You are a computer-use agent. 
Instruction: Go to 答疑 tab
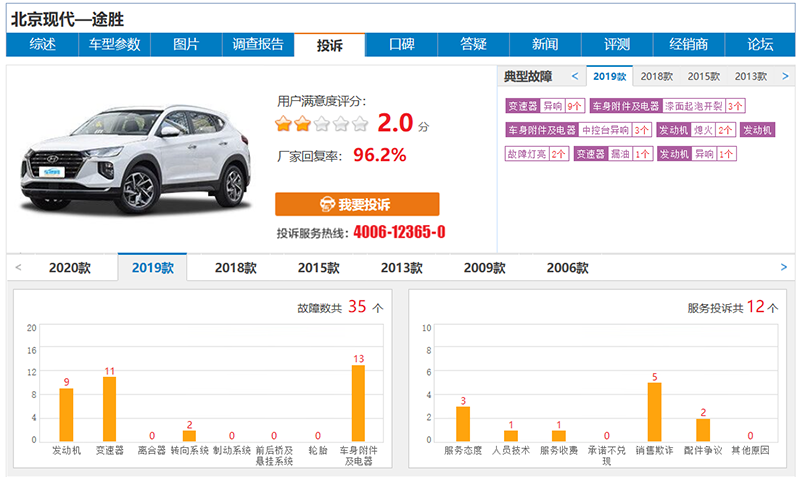click(x=473, y=45)
